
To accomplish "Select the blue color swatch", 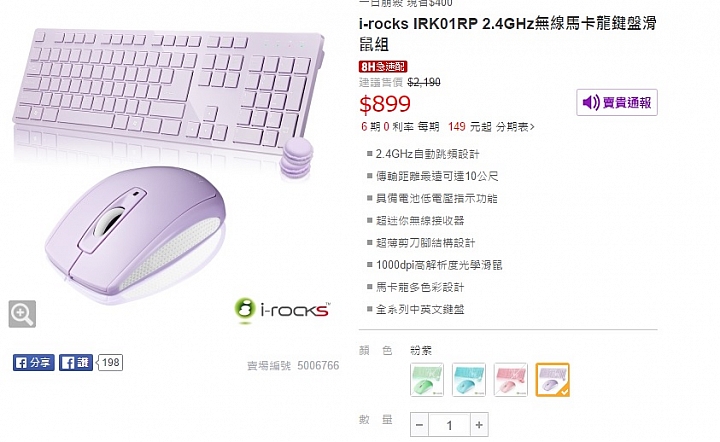I will 468,380.
